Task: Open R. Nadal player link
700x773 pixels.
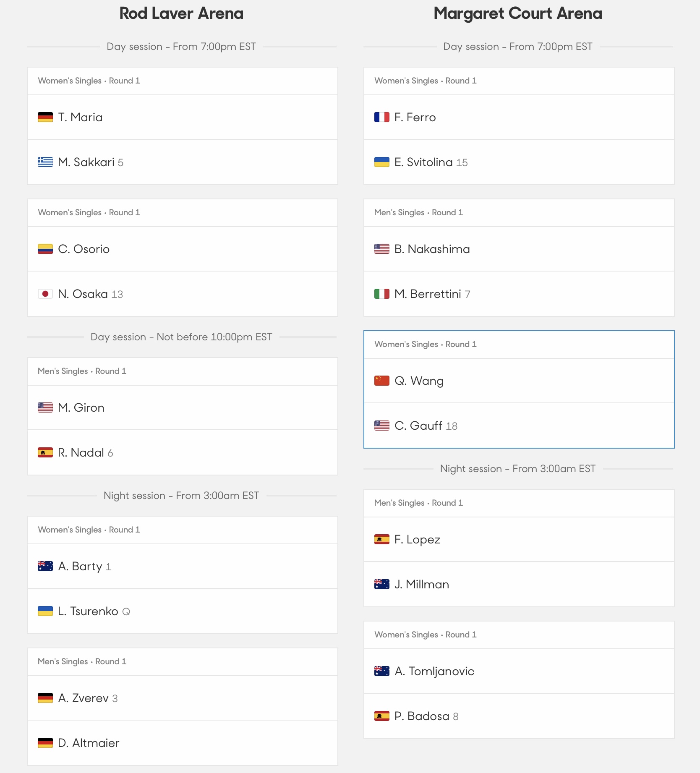Action: pos(81,452)
